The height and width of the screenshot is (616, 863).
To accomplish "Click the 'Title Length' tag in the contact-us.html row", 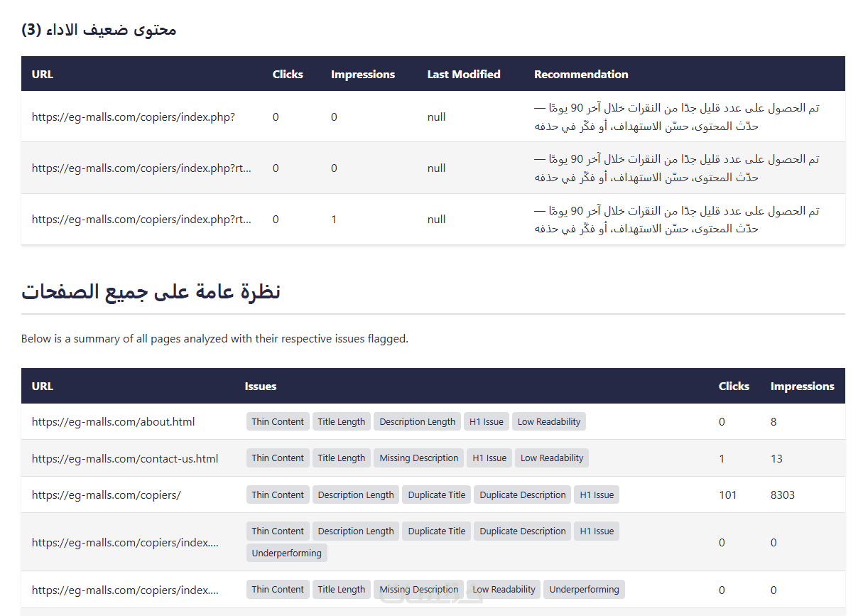I will (342, 458).
